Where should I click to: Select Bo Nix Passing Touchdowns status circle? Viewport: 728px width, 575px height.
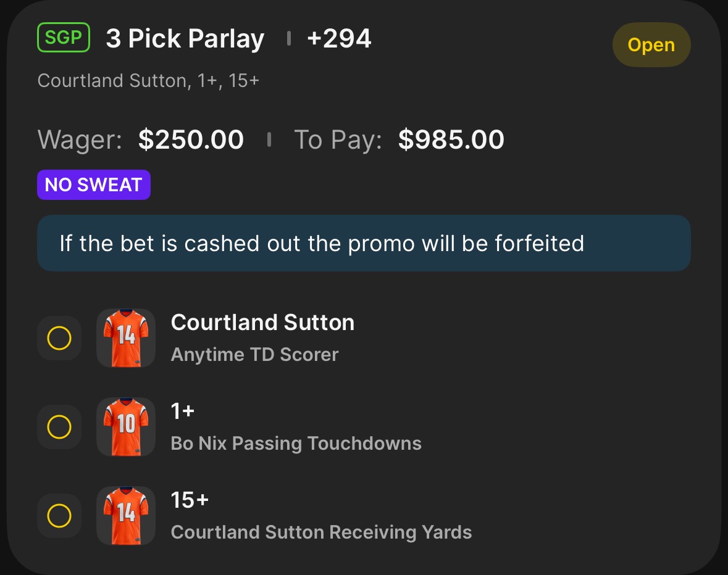coord(59,426)
